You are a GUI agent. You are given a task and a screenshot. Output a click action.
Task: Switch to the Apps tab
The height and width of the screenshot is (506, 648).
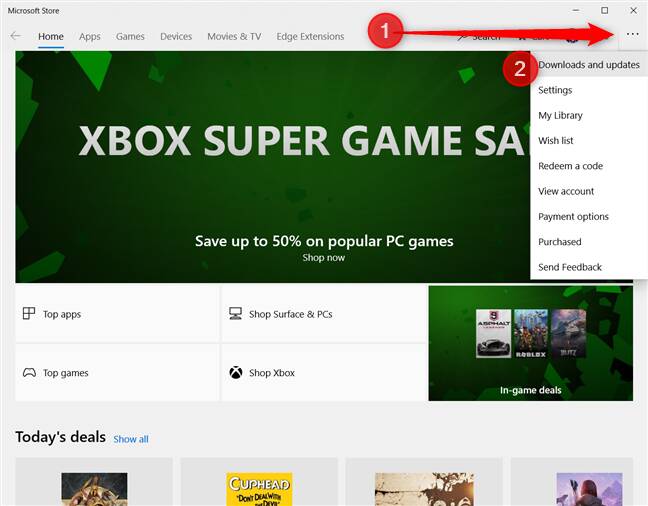pos(90,37)
